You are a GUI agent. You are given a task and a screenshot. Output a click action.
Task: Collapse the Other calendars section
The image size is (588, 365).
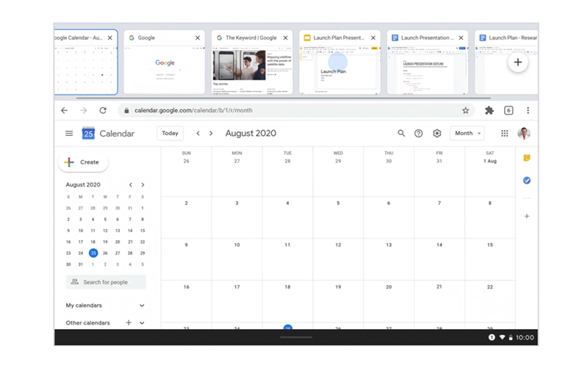pyautogui.click(x=142, y=322)
